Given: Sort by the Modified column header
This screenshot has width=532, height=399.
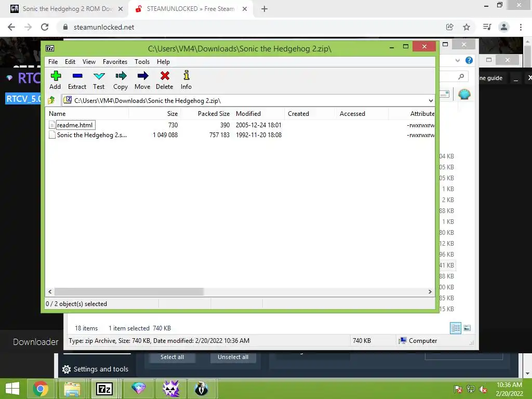Looking at the screenshot, I should 259,114.
